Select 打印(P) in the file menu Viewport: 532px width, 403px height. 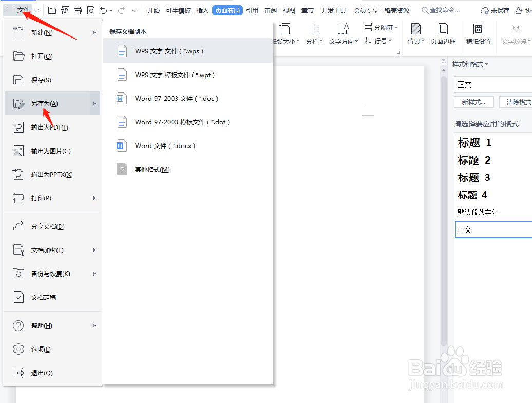click(52, 198)
